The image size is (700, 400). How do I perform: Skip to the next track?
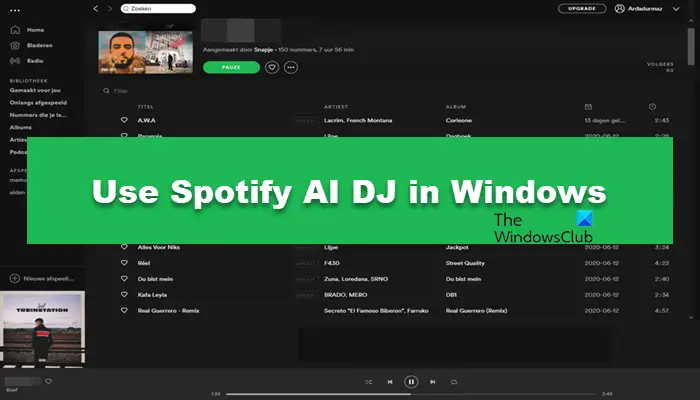pos(433,382)
